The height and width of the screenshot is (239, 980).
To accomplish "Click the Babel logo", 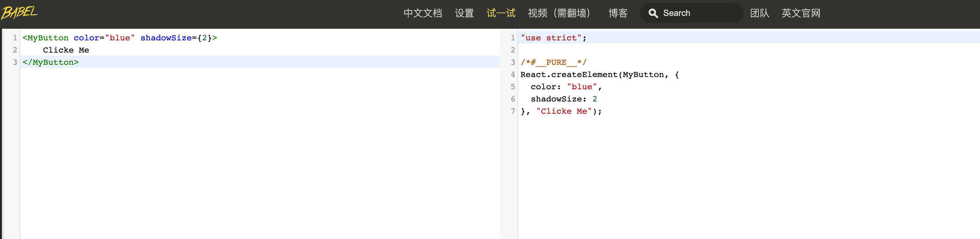I will point(20,12).
